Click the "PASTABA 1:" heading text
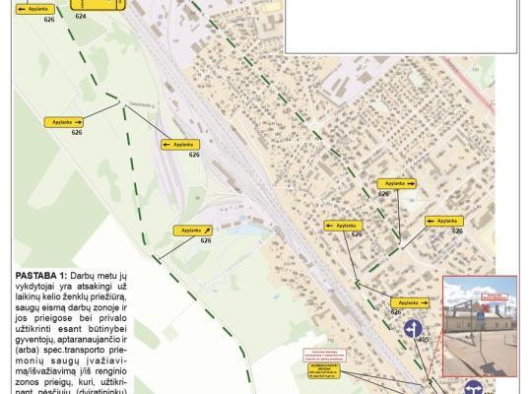 [41, 275]
